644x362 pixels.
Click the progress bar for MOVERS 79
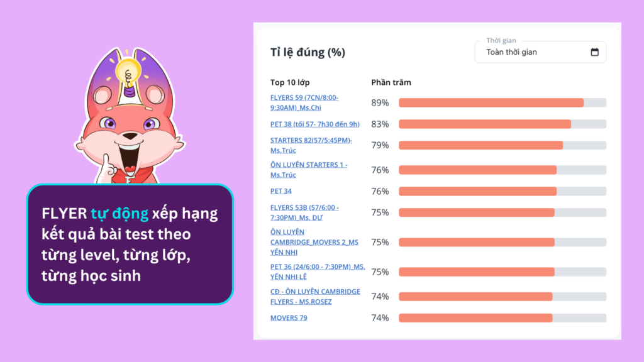pos(502,318)
